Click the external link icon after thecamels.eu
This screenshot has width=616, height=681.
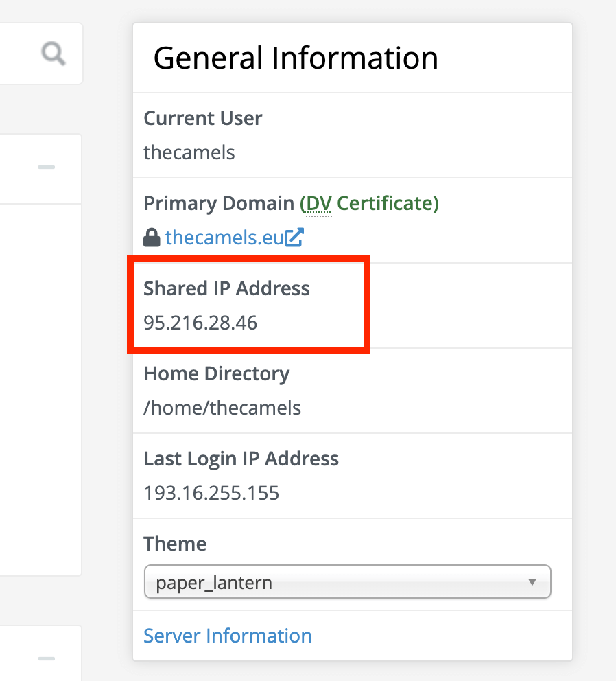pos(294,237)
